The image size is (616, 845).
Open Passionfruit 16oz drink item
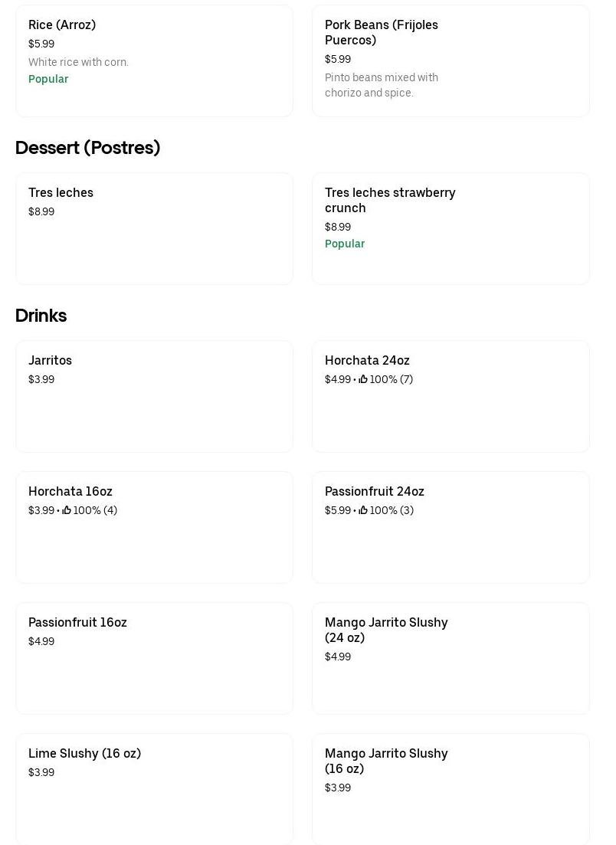tap(154, 658)
